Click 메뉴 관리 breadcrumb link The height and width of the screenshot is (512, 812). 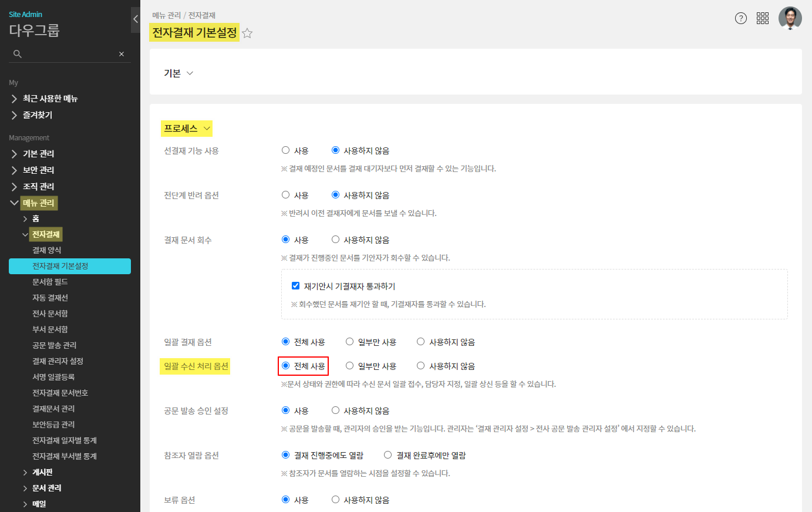pyautogui.click(x=166, y=15)
